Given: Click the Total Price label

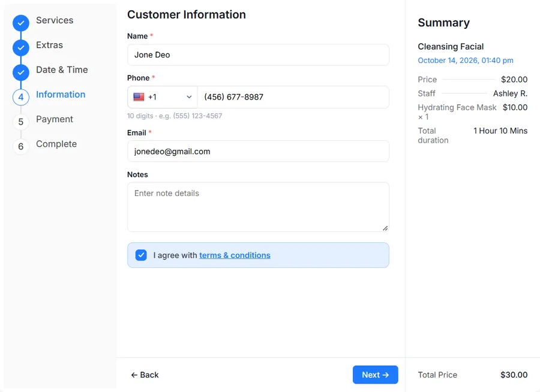Looking at the screenshot, I should [x=437, y=375].
